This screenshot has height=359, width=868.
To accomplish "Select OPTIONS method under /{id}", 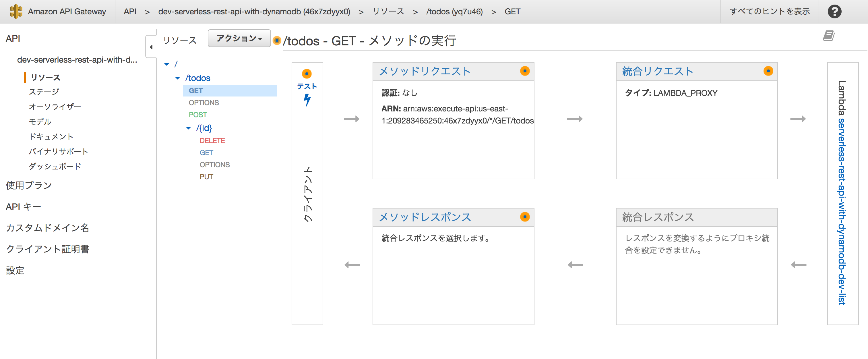I will pyautogui.click(x=214, y=165).
